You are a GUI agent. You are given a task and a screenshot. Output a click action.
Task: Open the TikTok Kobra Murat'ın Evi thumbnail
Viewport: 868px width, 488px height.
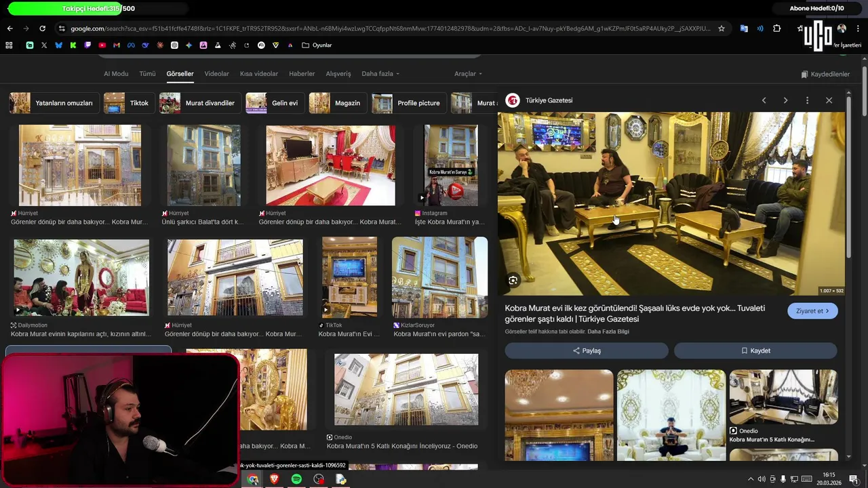click(349, 277)
